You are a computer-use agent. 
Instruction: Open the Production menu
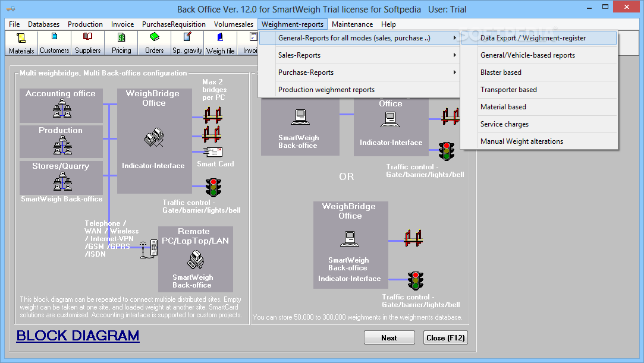(x=85, y=24)
